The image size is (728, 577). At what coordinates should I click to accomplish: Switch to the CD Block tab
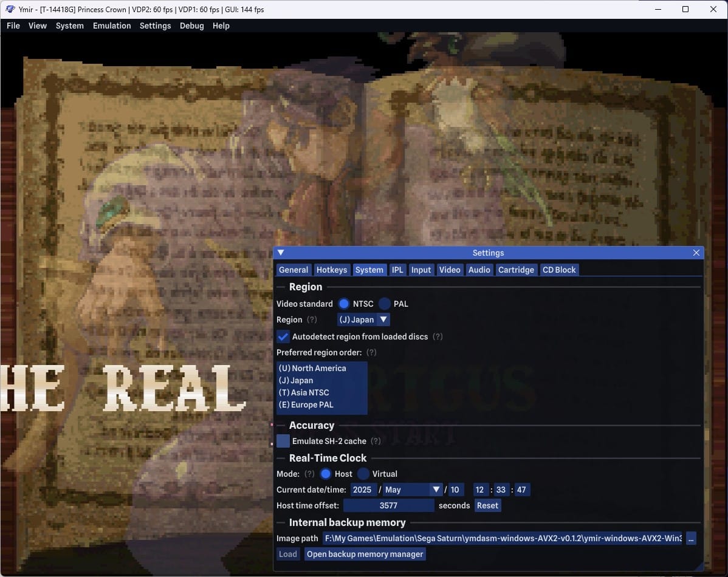pyautogui.click(x=558, y=270)
